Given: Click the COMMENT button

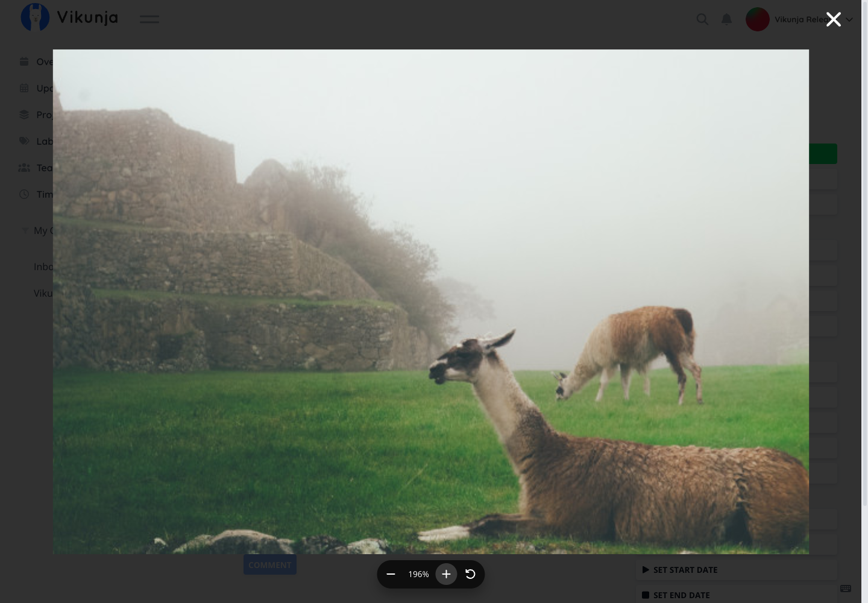Looking at the screenshot, I should 270,565.
